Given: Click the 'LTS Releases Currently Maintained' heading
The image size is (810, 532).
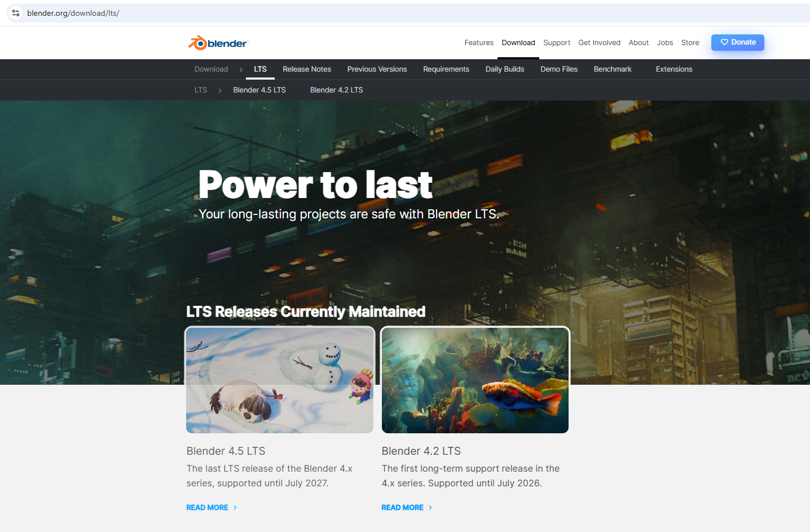Looking at the screenshot, I should tap(306, 311).
